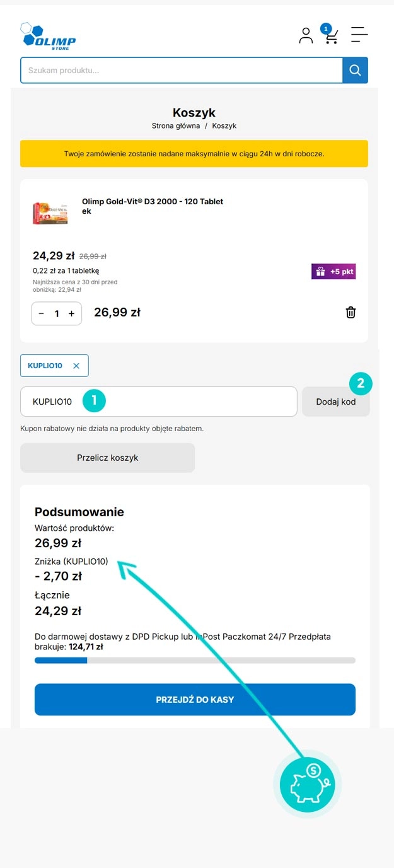
Task: Click the Gold-Vit product thumbnail
Action: (x=50, y=212)
